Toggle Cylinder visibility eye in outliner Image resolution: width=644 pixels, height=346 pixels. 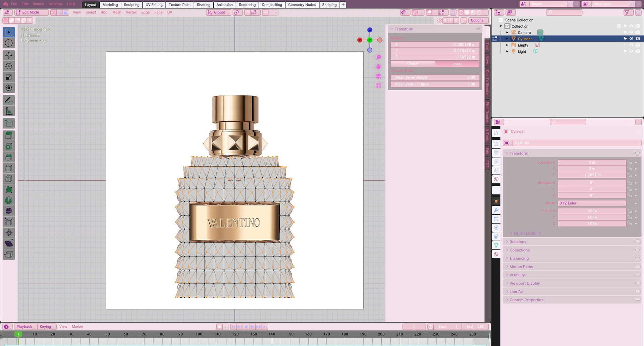[631, 39]
